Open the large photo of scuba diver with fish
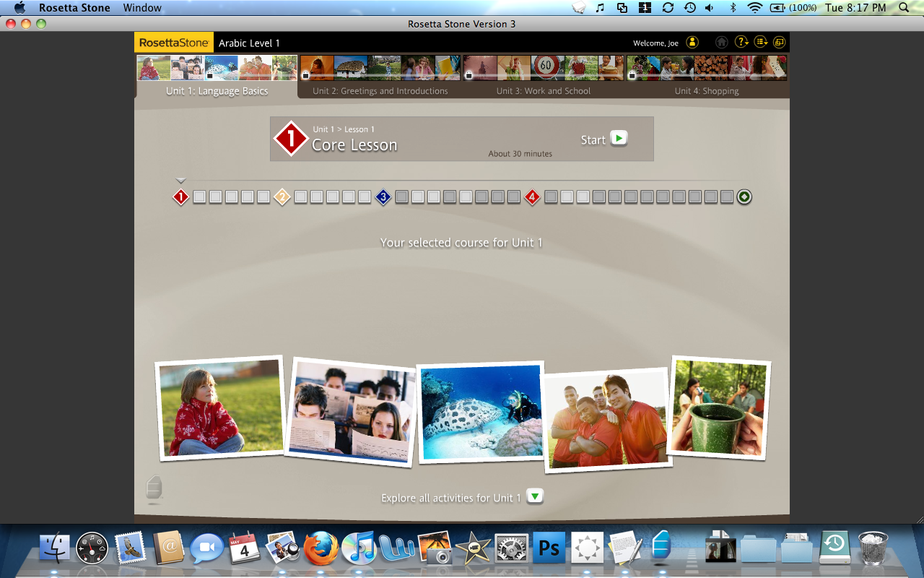924x578 pixels. (481, 412)
